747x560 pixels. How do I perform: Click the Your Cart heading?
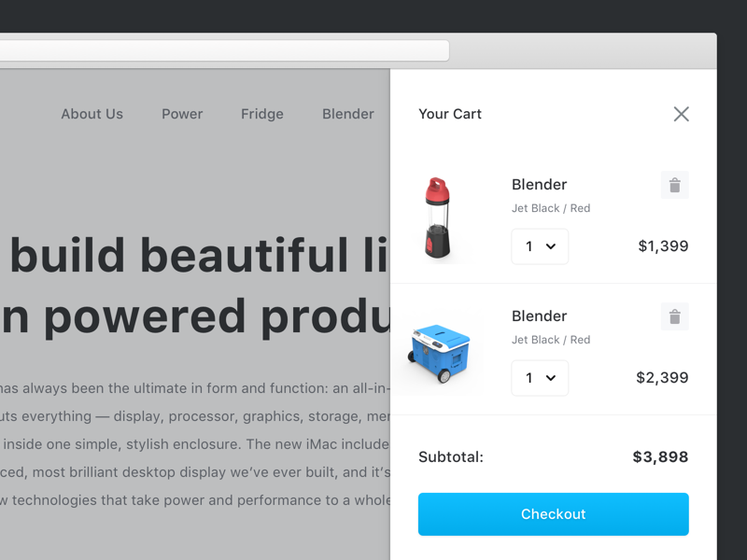[450, 114]
